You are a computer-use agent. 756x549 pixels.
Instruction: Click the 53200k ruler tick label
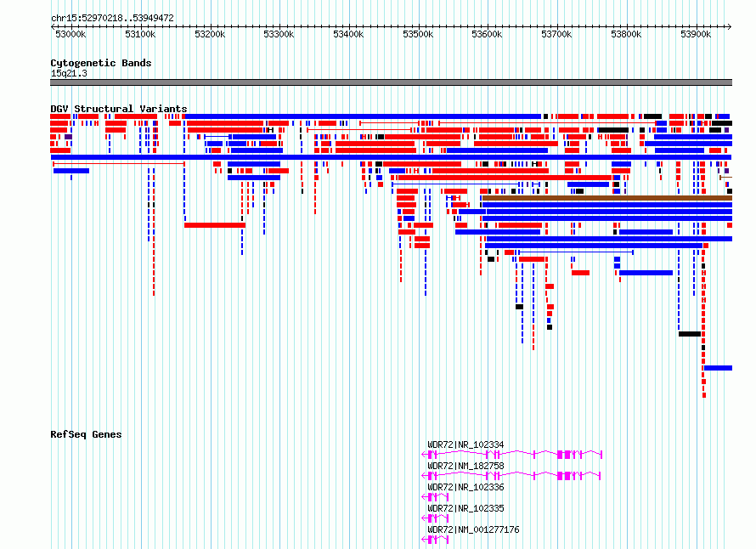210,34
